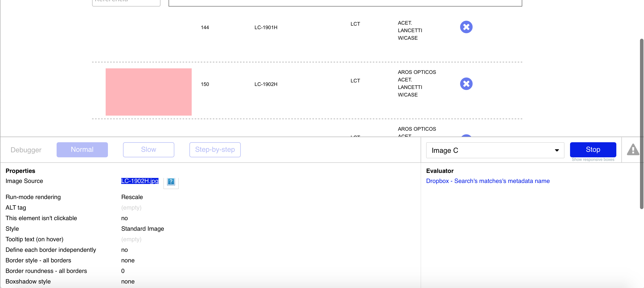Click the delete X icon for LC-1902H row
This screenshot has height=288, width=644.
(466, 84)
